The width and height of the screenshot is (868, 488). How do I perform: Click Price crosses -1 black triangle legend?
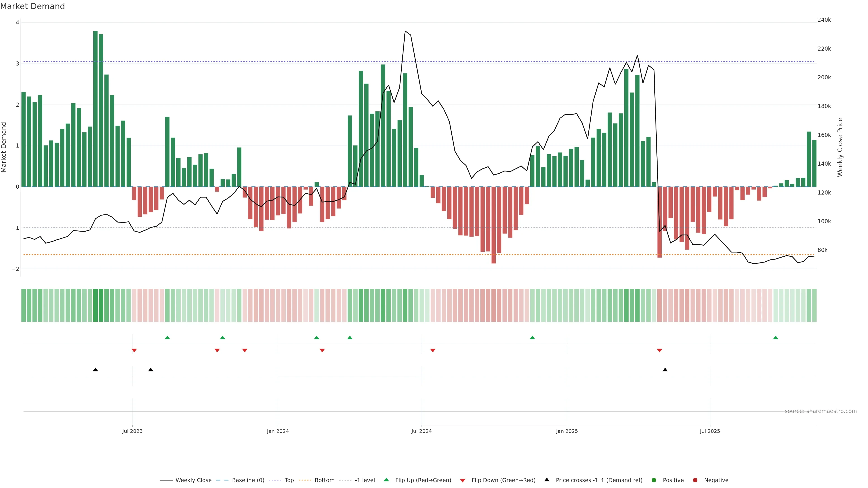pyautogui.click(x=547, y=480)
